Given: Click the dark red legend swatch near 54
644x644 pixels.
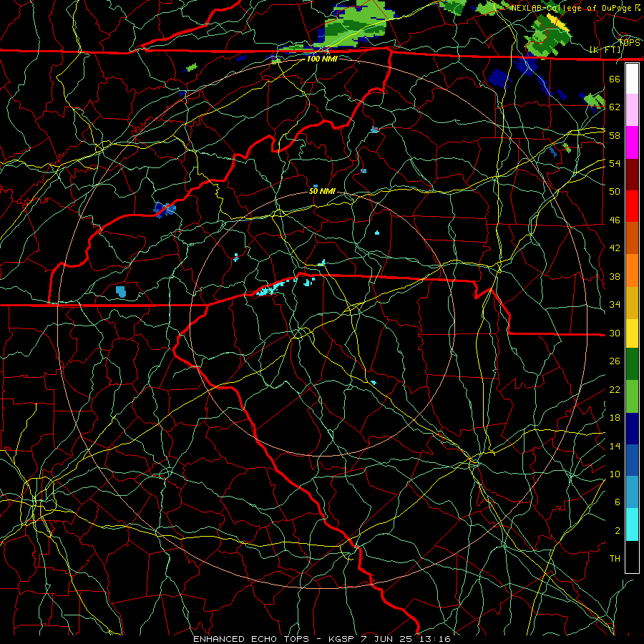Looking at the screenshot, I should click(x=632, y=174).
